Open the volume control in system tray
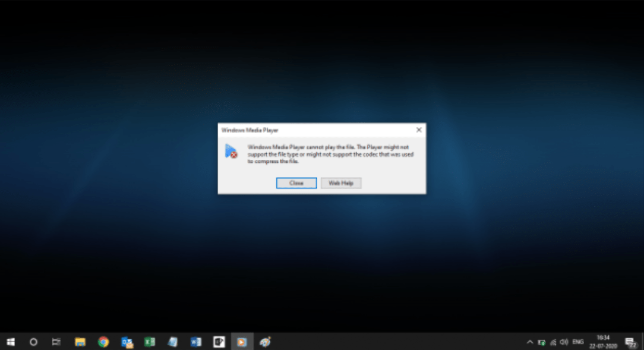Viewport: 644px width, 350px height. 564,342
